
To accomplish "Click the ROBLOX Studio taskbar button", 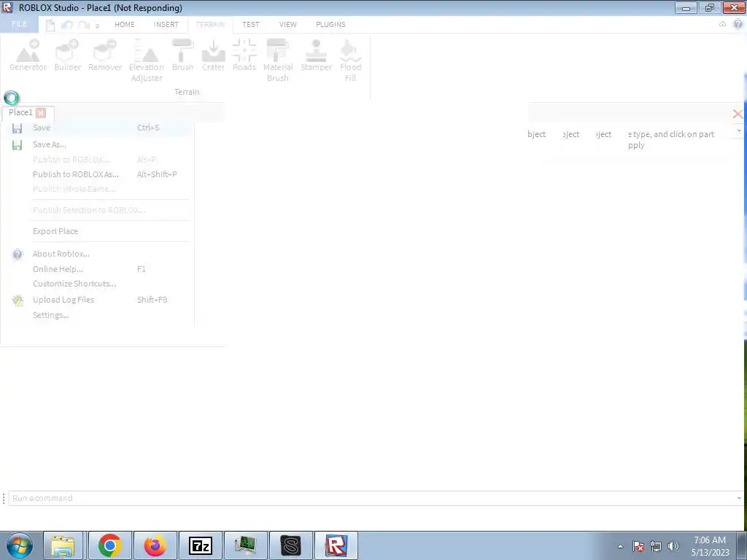I will pyautogui.click(x=336, y=545).
